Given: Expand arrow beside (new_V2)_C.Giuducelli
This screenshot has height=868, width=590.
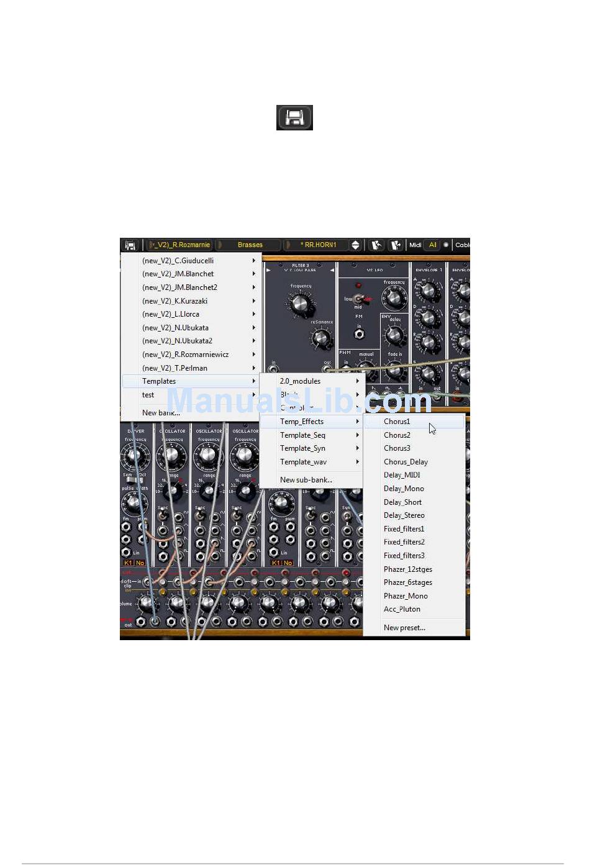Looking at the screenshot, I should (253, 261).
